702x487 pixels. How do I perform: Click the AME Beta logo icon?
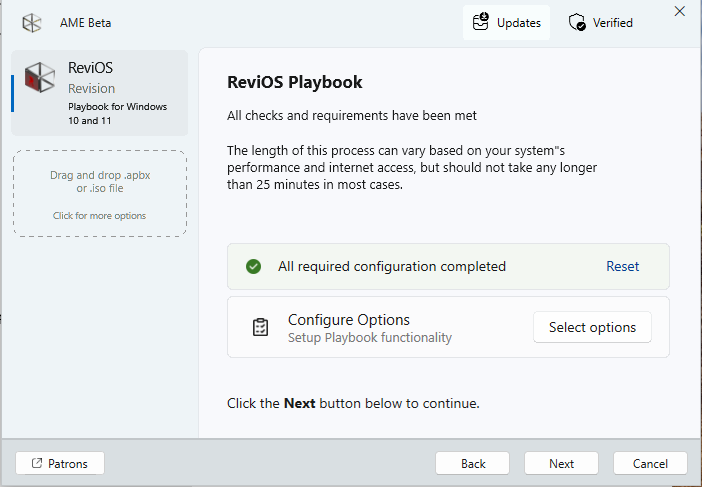point(32,23)
